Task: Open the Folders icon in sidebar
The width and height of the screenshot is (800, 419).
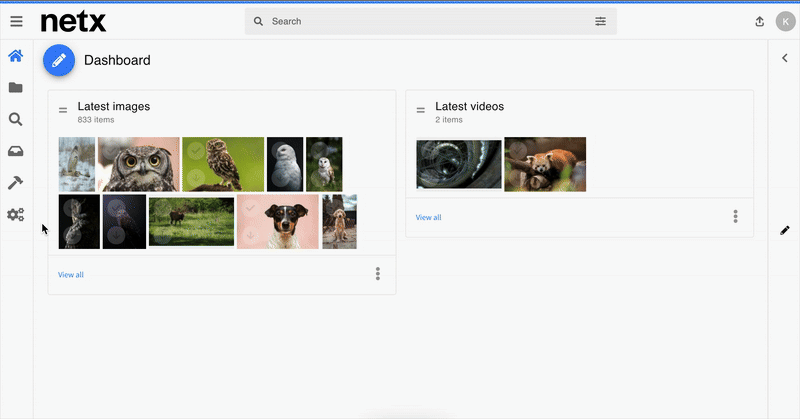Action: [15, 88]
